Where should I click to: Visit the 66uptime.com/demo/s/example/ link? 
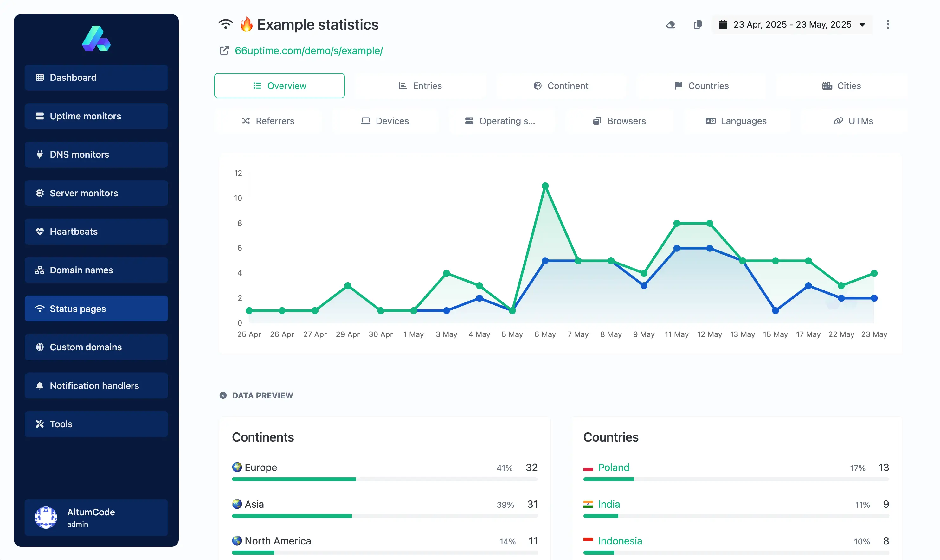click(x=309, y=51)
